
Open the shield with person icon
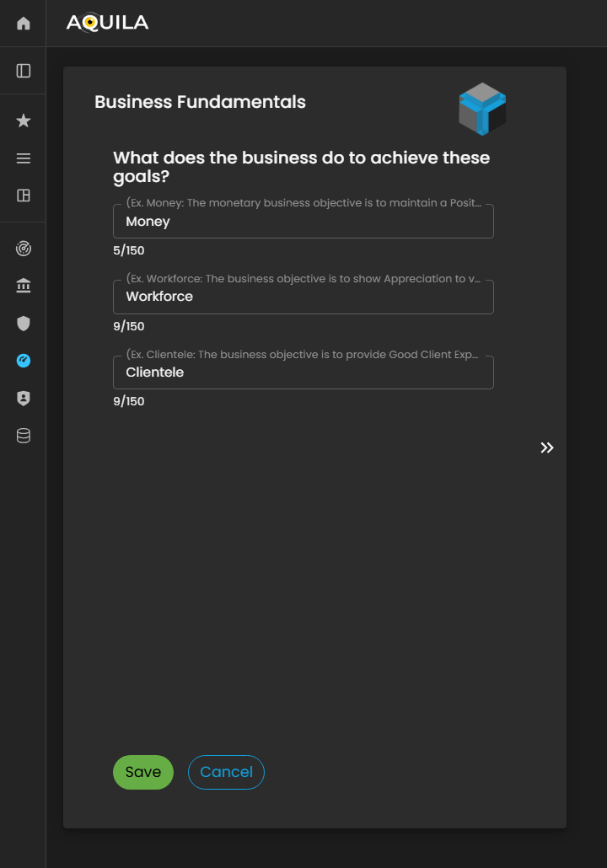[x=24, y=399]
